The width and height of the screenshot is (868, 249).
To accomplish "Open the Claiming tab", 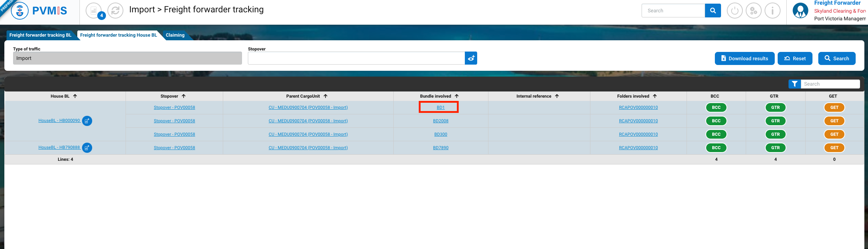I will [175, 35].
